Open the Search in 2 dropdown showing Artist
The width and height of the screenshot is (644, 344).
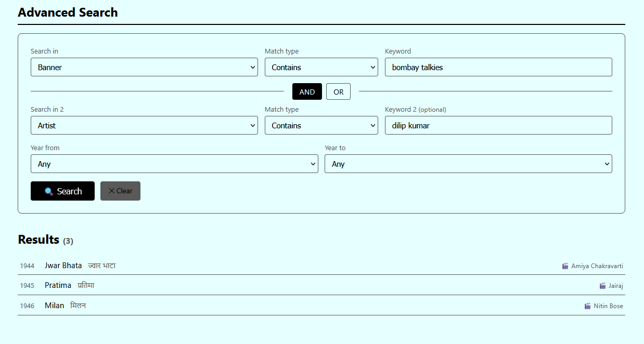click(x=144, y=125)
